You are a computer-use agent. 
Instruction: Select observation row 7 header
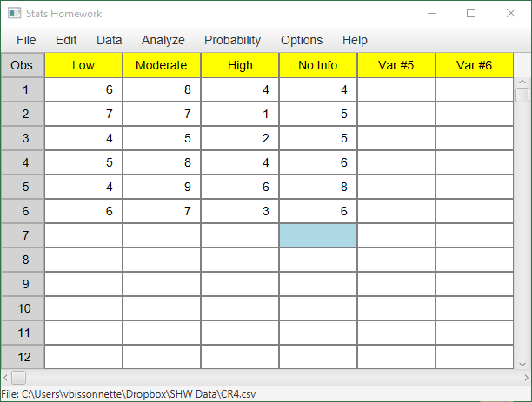pyautogui.click(x=23, y=235)
